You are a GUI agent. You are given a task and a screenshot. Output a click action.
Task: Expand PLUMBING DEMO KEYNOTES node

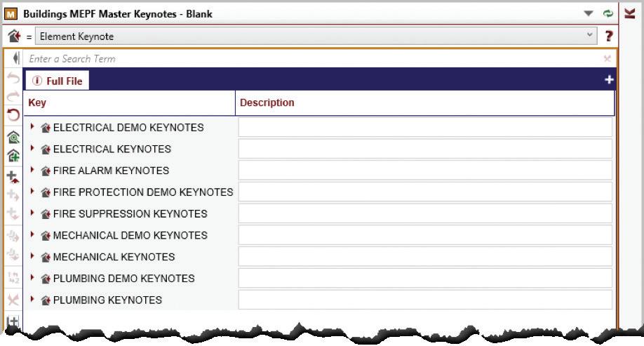pyautogui.click(x=32, y=277)
